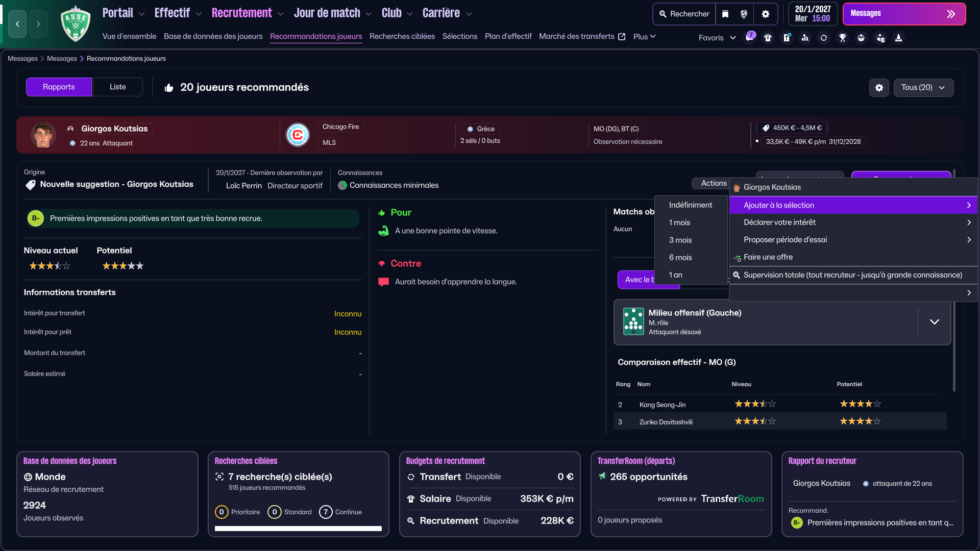Image resolution: width=980 pixels, height=551 pixels.
Task: Open the Tous (20) filter dropdown
Action: (x=923, y=87)
